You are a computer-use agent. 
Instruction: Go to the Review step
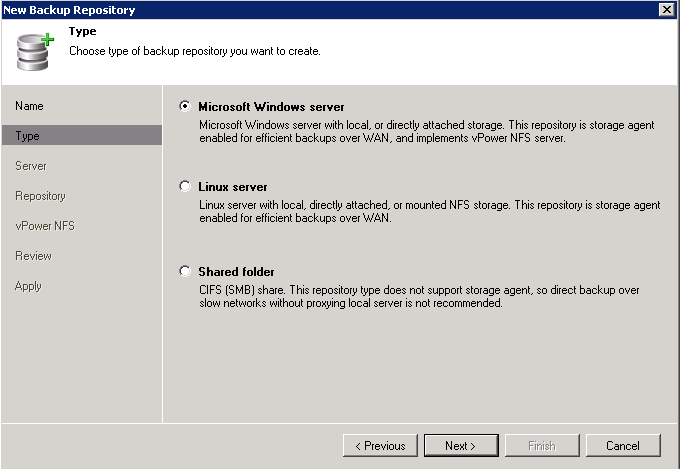[x=33, y=256]
